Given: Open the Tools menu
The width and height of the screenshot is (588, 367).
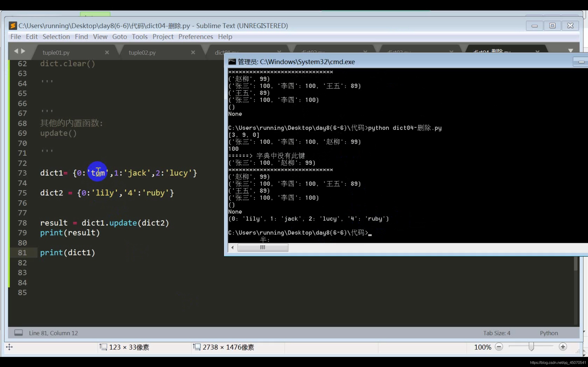Looking at the screenshot, I should (140, 37).
